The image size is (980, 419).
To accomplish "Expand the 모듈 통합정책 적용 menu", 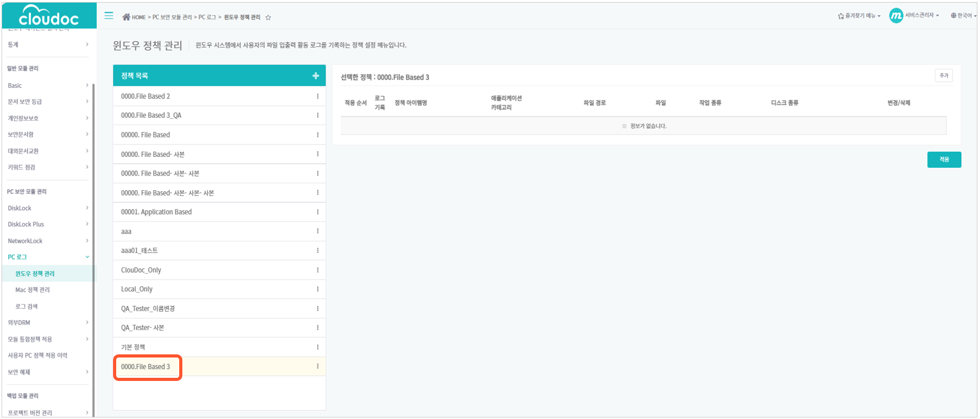I will coord(47,339).
